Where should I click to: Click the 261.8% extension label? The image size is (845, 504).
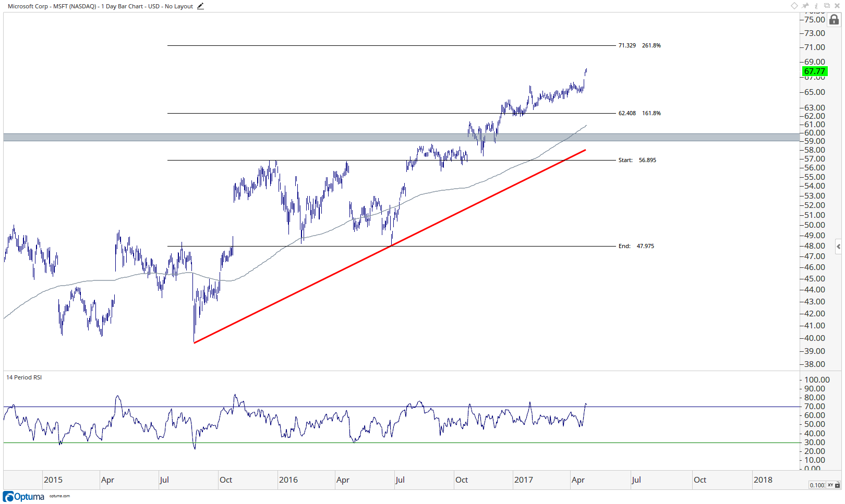651,45
